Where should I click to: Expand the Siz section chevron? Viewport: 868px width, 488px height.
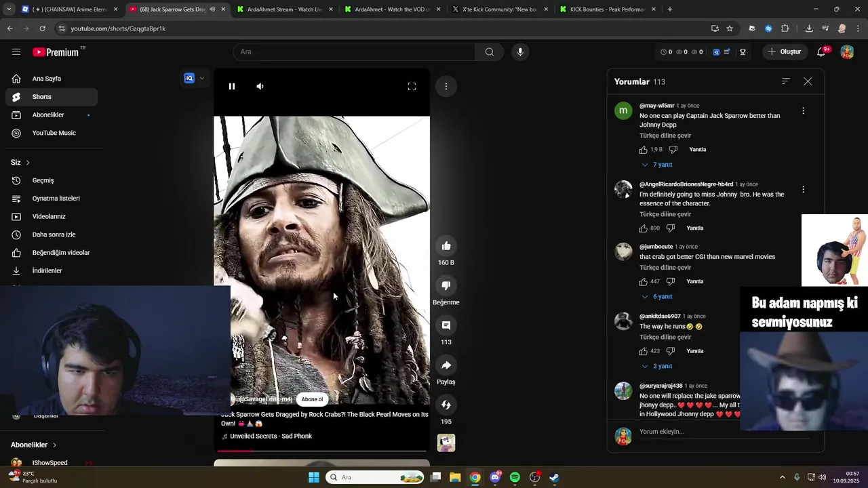point(28,163)
